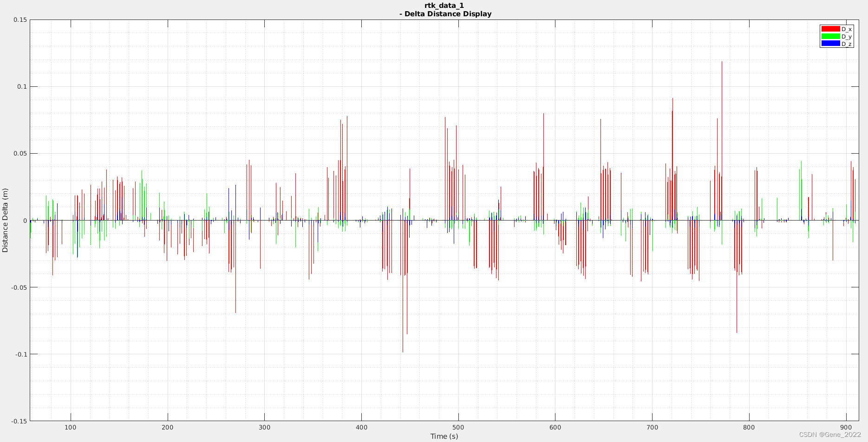Click the 400 x-axis tick label

tap(361, 427)
